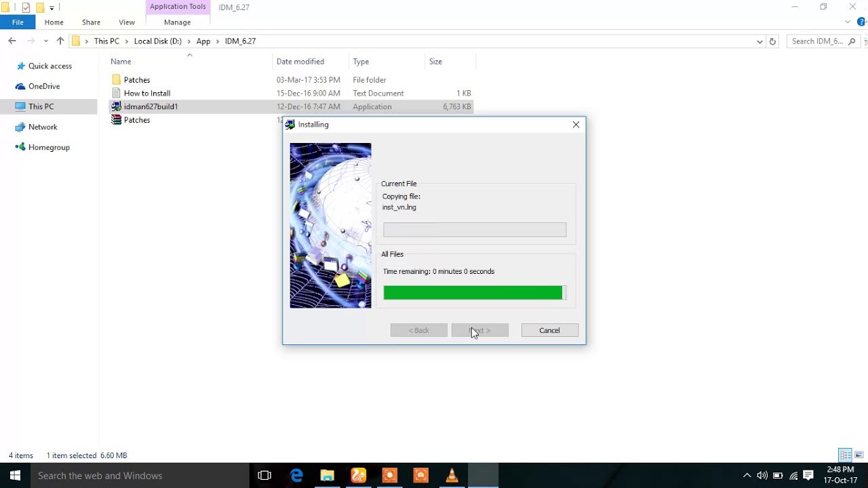Screen dimensions: 868x488
Task: Click the Time remaining text in the dialog
Action: [x=438, y=271]
